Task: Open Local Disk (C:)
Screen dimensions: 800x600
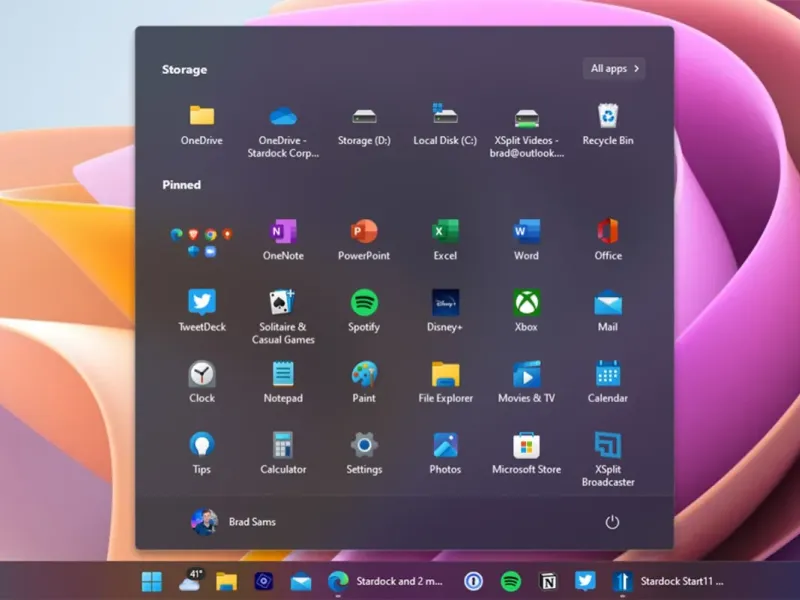Action: pyautogui.click(x=445, y=125)
